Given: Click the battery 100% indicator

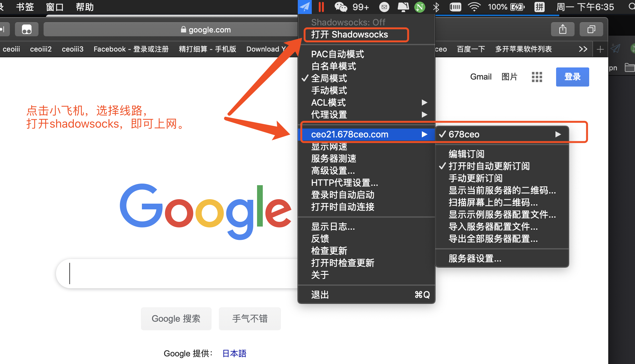Looking at the screenshot, I should pos(506,7).
